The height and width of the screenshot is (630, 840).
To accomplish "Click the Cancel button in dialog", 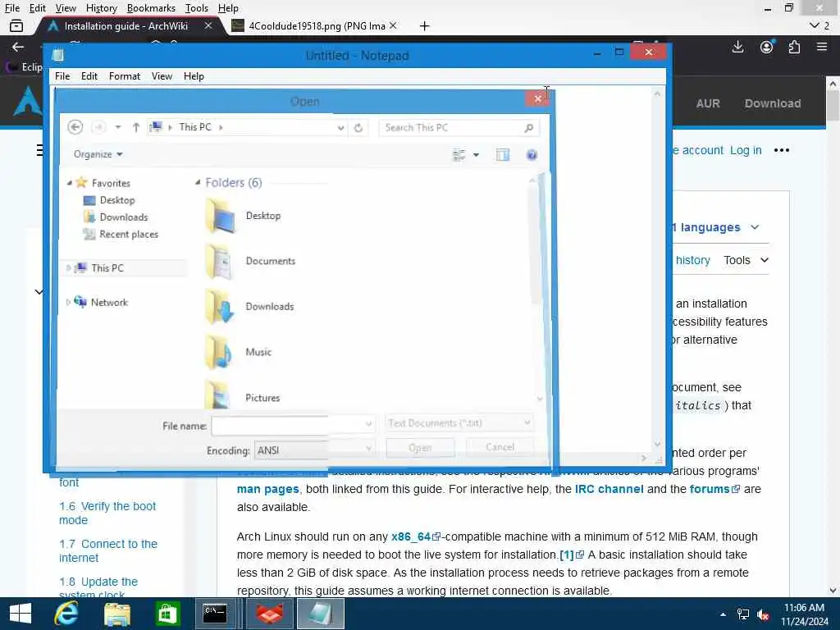I will [500, 447].
